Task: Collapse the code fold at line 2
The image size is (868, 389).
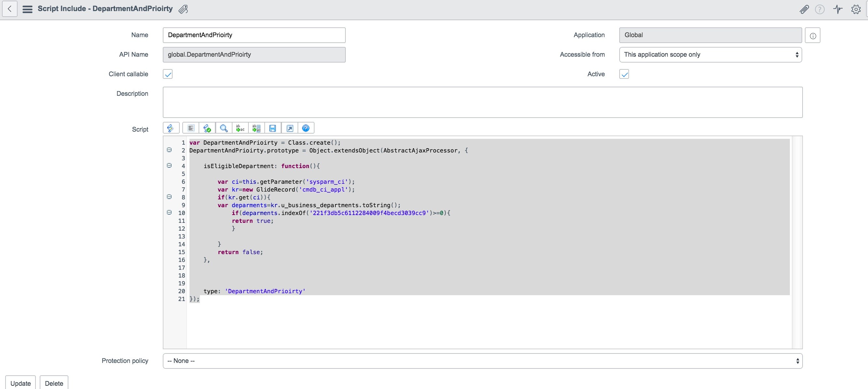Action: coord(169,150)
